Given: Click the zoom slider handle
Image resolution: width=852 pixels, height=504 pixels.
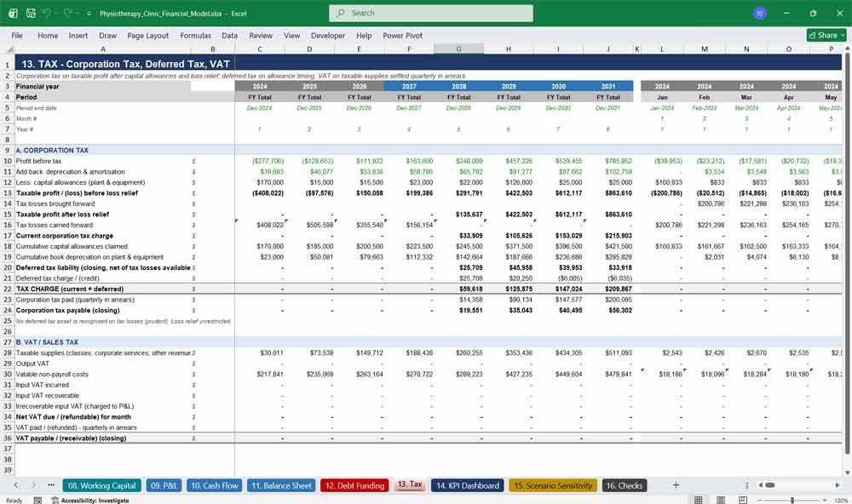Looking at the screenshot, I should pyautogui.click(x=792, y=500).
